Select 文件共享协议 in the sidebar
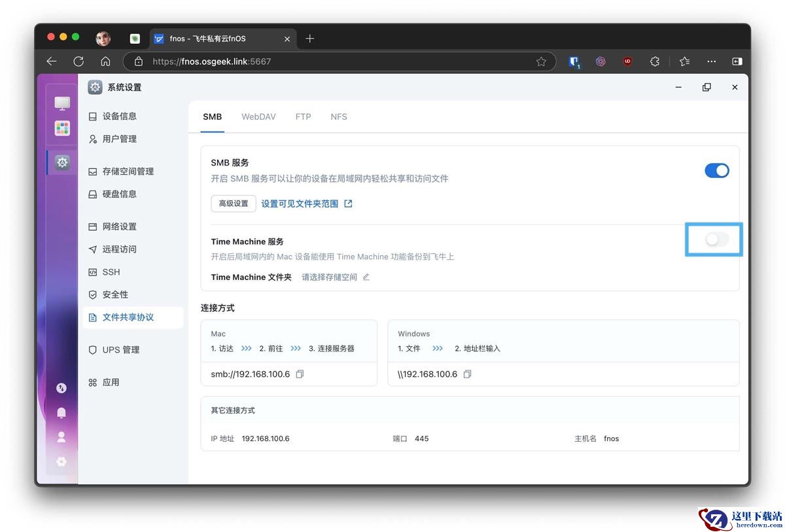The height and width of the screenshot is (532, 785). [x=133, y=317]
